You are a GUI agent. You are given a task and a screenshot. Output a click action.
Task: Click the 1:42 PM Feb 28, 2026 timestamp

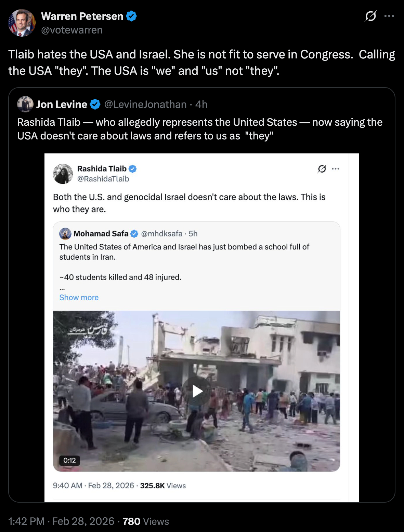click(61, 521)
